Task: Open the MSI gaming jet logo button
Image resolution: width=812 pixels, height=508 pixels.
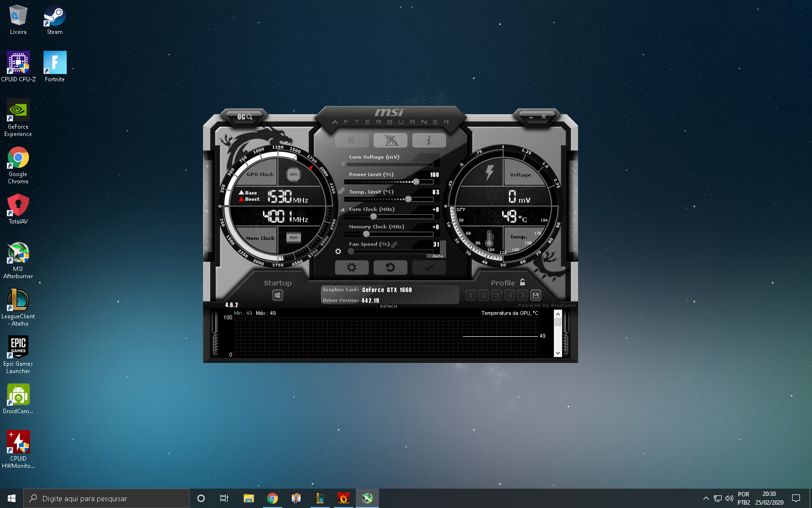Action: click(x=391, y=140)
